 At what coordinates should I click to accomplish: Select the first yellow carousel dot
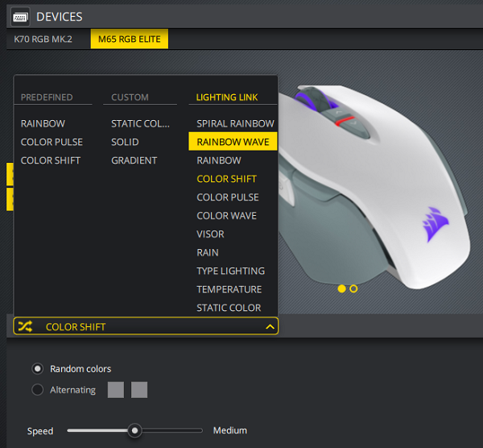click(342, 288)
